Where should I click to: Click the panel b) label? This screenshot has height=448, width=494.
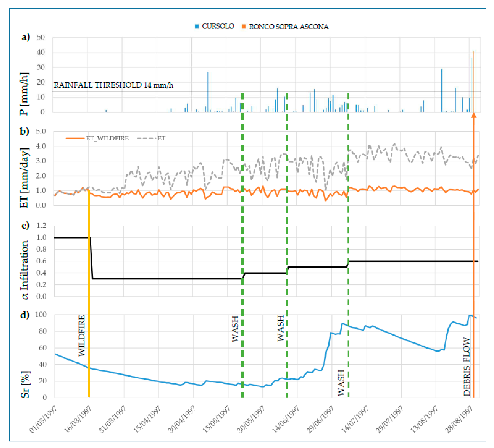coord(24,131)
